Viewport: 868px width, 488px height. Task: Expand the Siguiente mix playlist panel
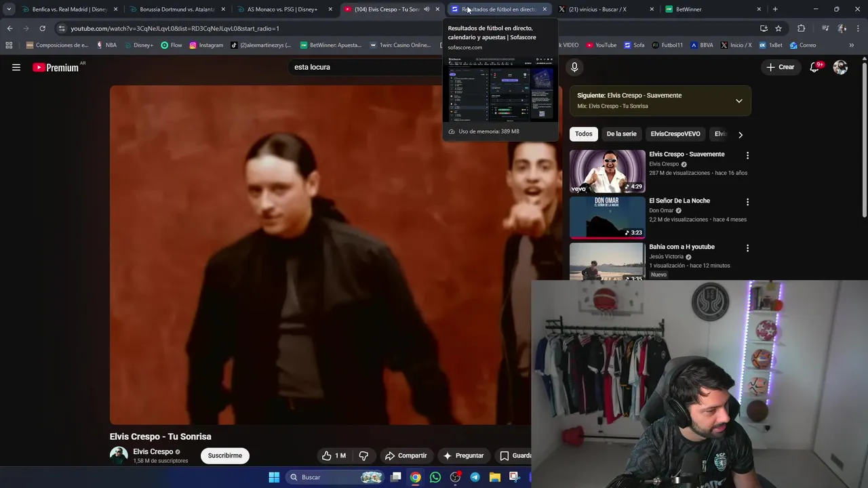tap(739, 101)
